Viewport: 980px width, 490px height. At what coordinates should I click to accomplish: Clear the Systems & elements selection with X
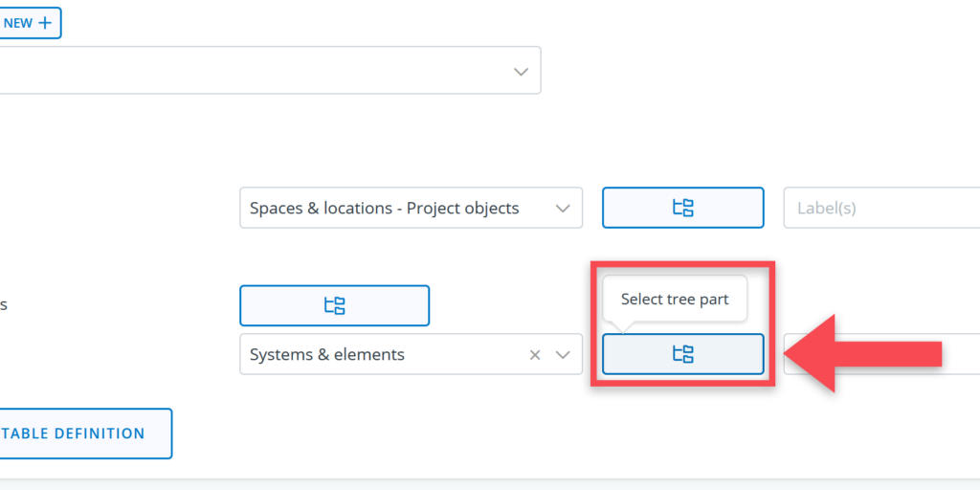[535, 354]
